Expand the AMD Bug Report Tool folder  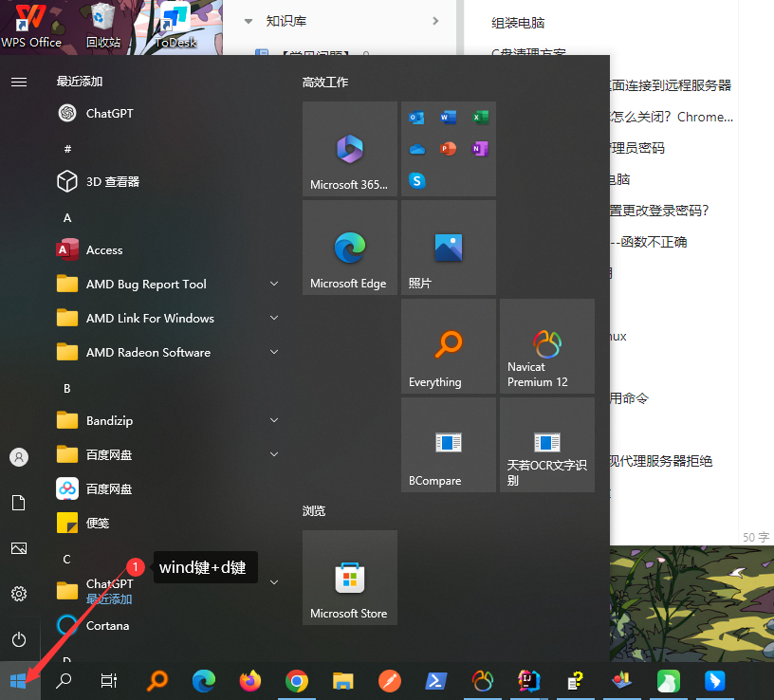point(274,284)
